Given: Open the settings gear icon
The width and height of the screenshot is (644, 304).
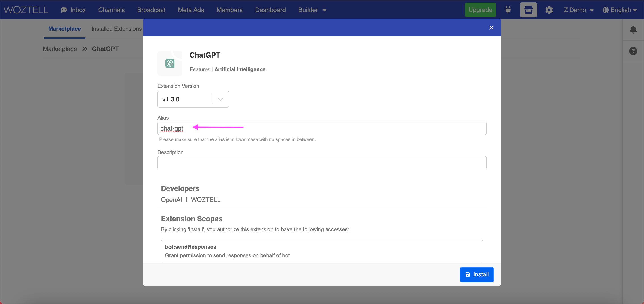Looking at the screenshot, I should 549,10.
